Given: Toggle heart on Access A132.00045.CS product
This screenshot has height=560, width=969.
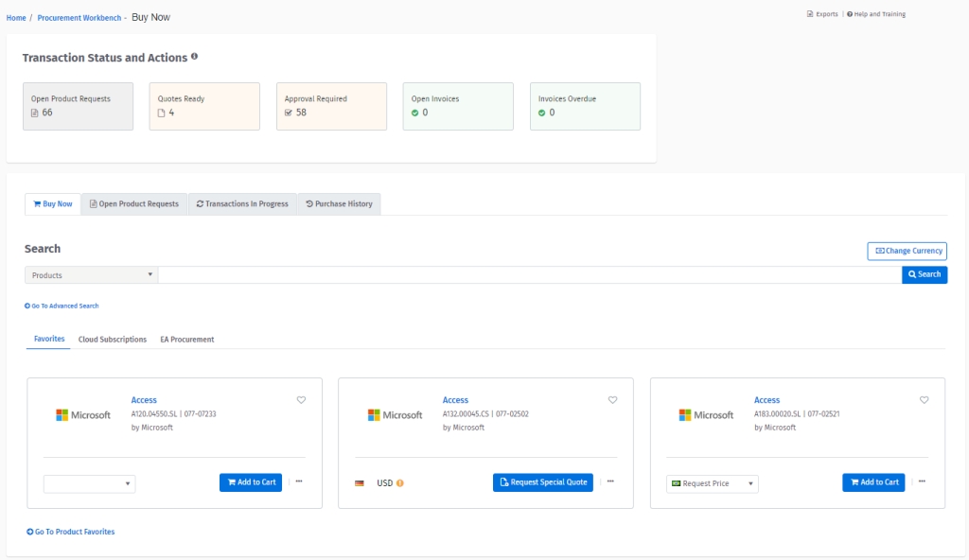Looking at the screenshot, I should pyautogui.click(x=612, y=400).
